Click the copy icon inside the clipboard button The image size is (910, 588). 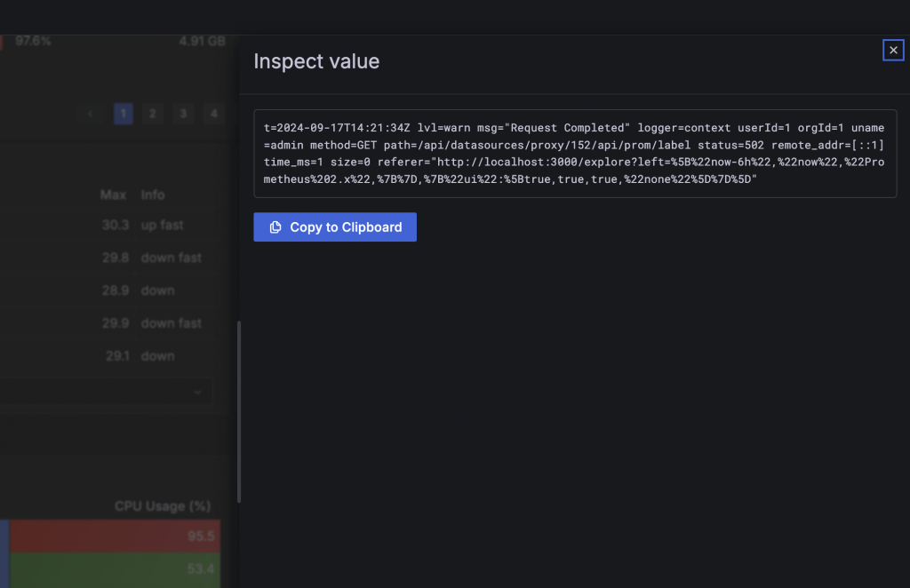(x=275, y=227)
